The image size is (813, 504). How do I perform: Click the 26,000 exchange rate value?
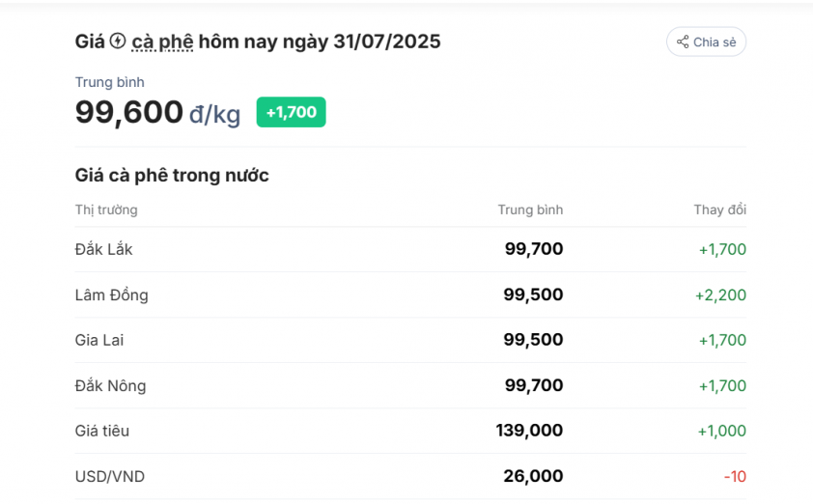pyautogui.click(x=533, y=476)
